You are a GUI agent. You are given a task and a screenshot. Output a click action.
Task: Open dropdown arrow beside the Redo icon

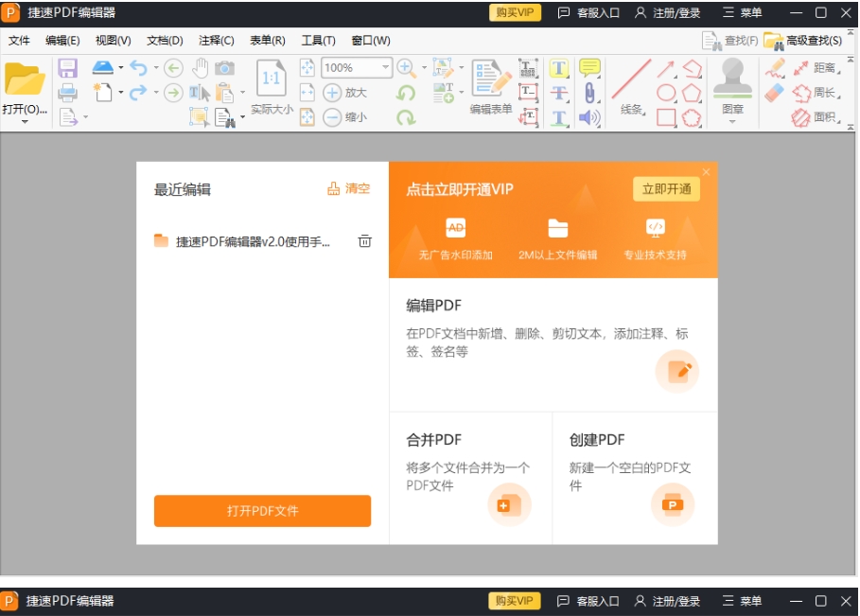156,92
